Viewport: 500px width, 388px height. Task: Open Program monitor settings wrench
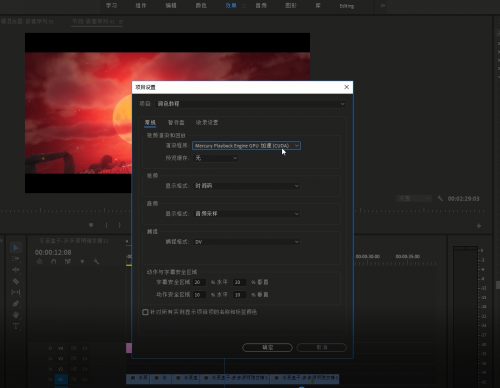(x=440, y=198)
